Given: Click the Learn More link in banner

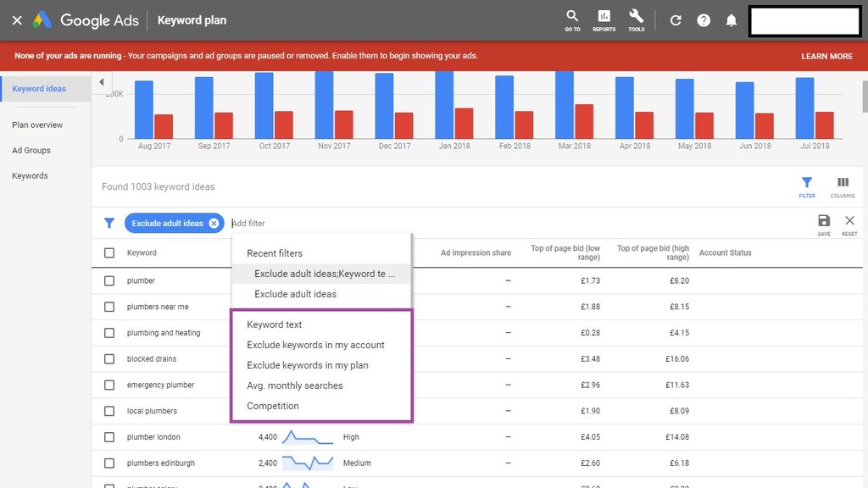Looking at the screenshot, I should pos(826,56).
